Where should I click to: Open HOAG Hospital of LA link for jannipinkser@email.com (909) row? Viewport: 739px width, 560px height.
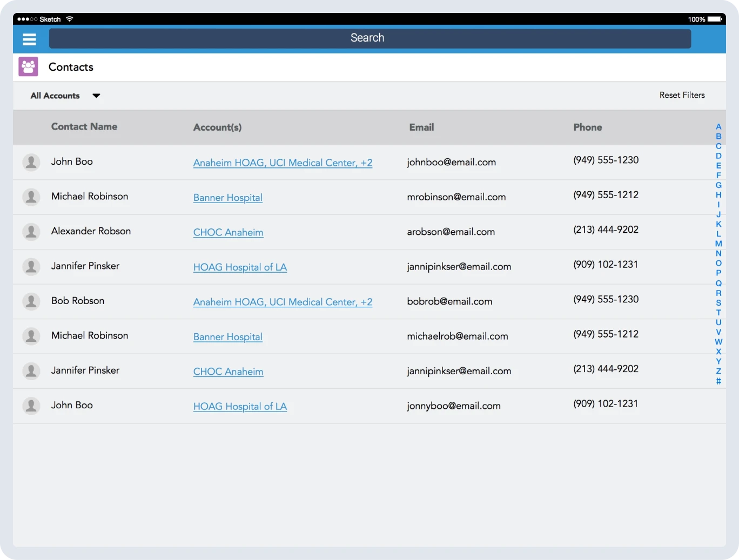pos(240,267)
